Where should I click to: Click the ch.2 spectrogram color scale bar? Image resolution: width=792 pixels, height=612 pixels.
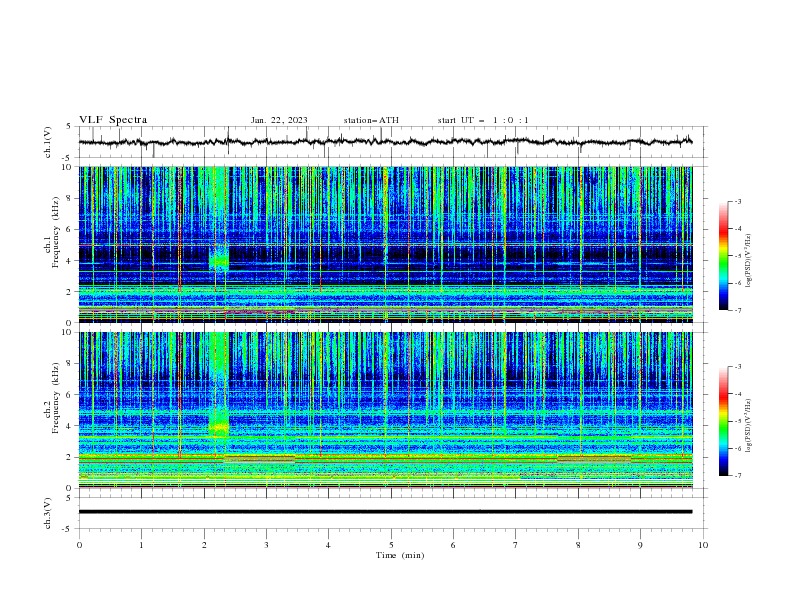[x=724, y=421]
